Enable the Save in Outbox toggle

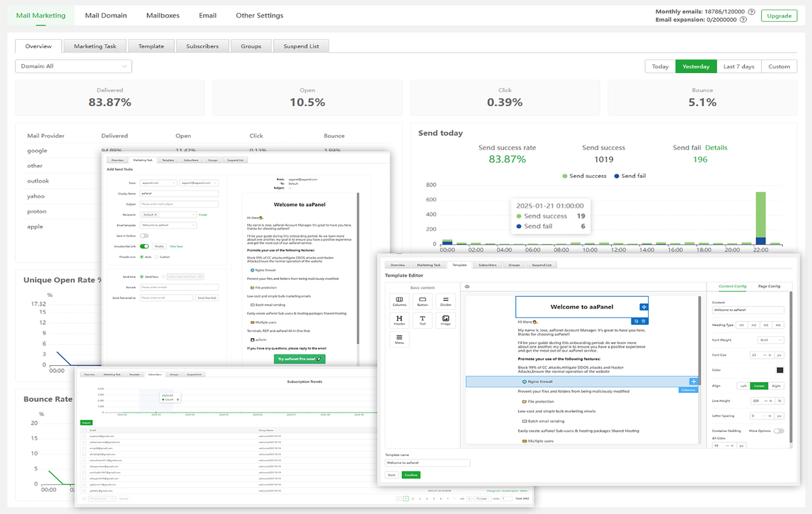tap(144, 236)
